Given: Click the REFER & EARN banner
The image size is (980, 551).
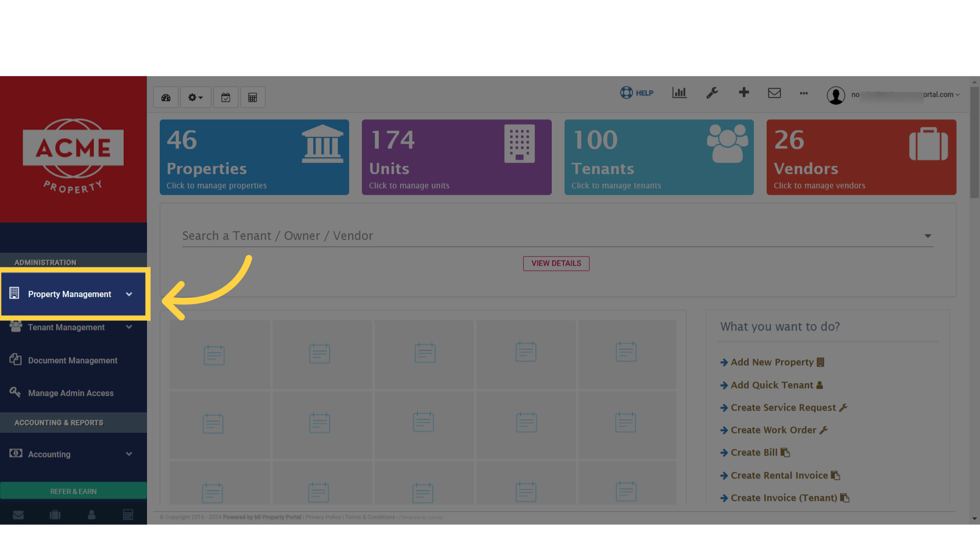Looking at the screenshot, I should pyautogui.click(x=73, y=491).
